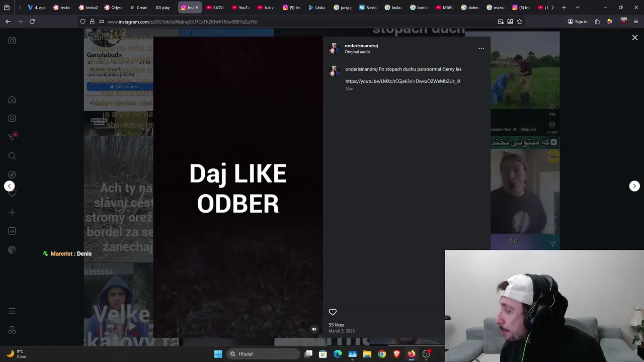Image resolution: width=644 pixels, height=362 pixels.
Task: Click the Daj LIKE ODBER video
Action: point(238,188)
